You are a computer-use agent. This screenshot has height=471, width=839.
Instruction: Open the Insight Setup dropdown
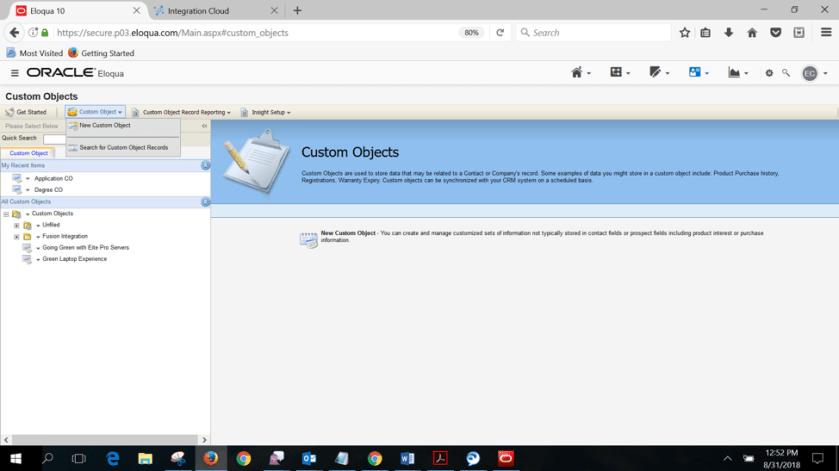tap(270, 112)
